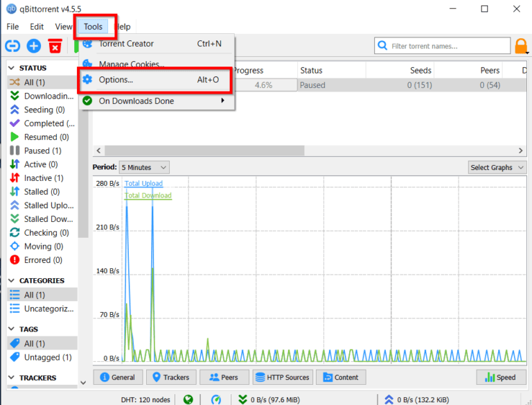Select the Uncategorized category filter
The height and width of the screenshot is (405, 532).
click(x=42, y=309)
